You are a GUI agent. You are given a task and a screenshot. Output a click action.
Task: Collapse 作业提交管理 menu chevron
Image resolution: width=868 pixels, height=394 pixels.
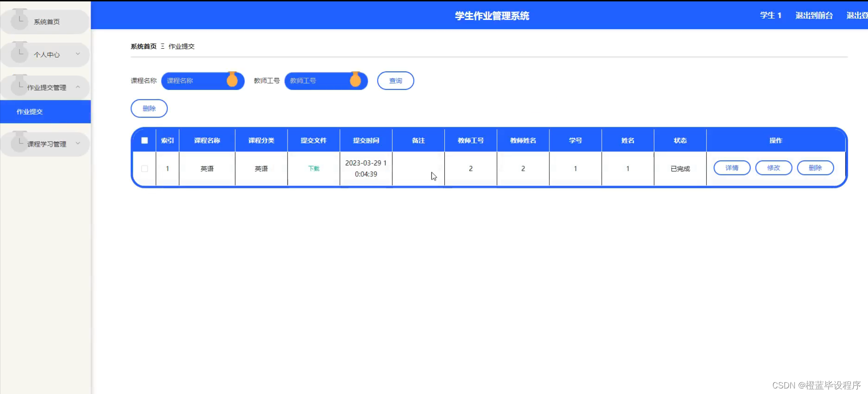78,87
